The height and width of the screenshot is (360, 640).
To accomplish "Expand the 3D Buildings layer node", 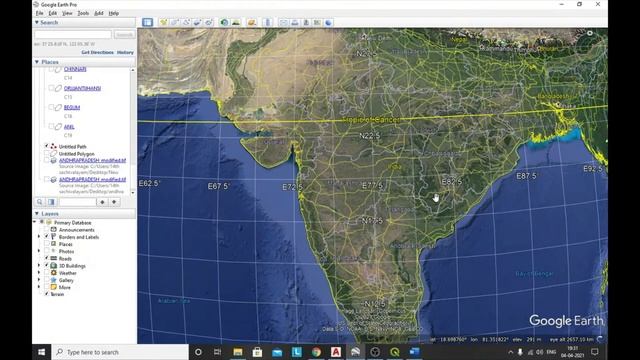I will (x=40, y=266).
